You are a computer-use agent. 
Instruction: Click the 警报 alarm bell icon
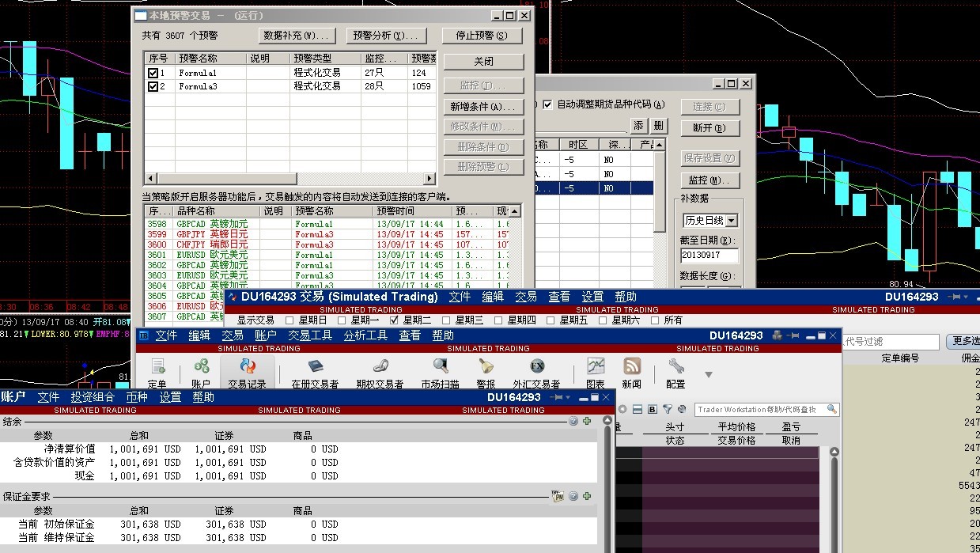click(x=486, y=367)
